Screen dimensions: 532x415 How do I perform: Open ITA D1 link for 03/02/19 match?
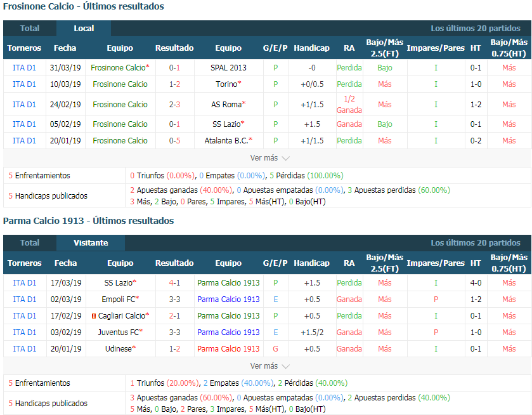pyautogui.click(x=25, y=332)
